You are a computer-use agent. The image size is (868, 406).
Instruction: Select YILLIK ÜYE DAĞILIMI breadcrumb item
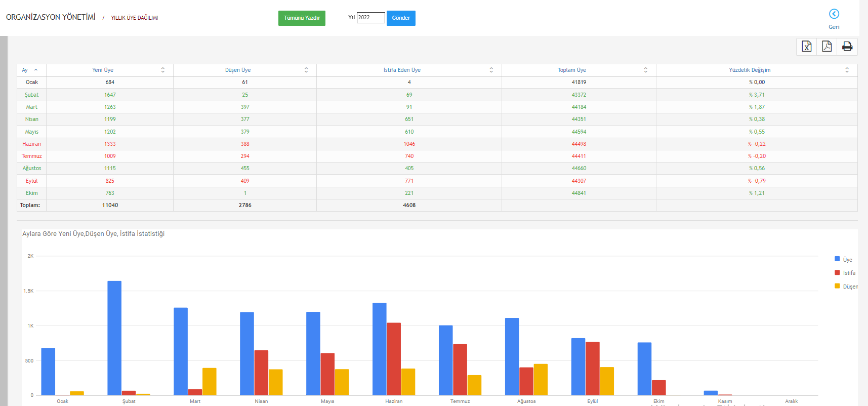pyautogui.click(x=134, y=18)
